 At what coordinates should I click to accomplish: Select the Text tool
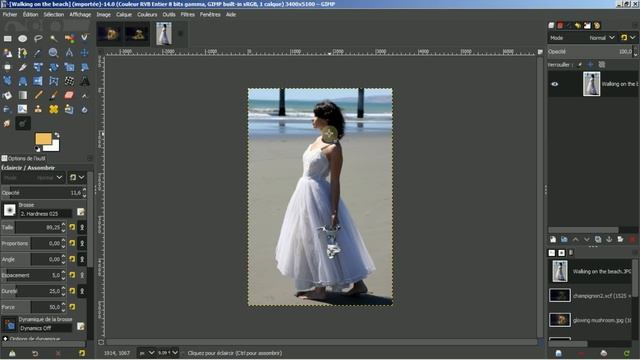pos(84,81)
